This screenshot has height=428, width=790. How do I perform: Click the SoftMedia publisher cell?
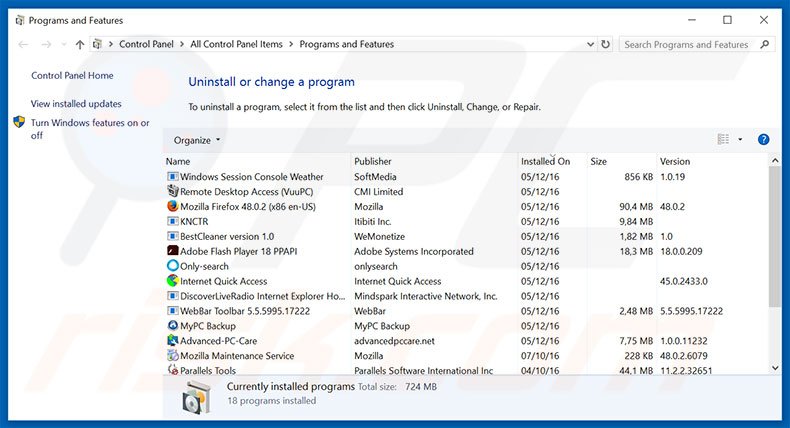(375, 177)
